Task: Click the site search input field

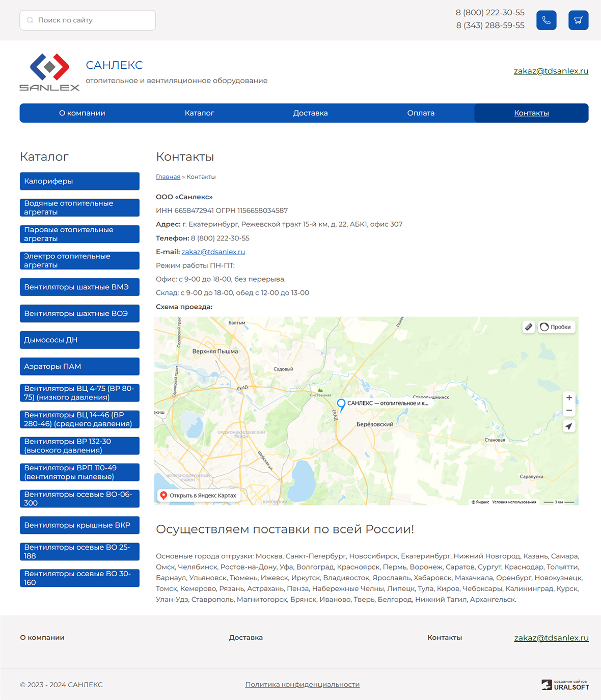Action: tap(88, 20)
